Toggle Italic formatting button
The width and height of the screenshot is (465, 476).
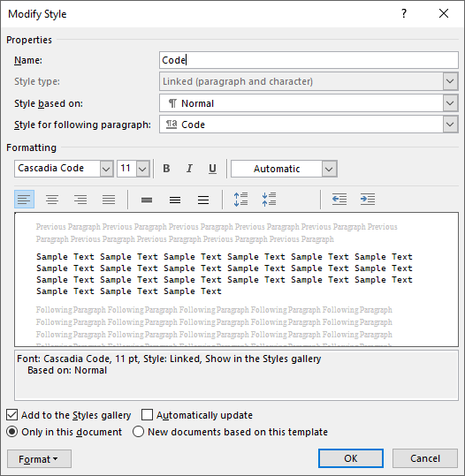tap(189, 169)
